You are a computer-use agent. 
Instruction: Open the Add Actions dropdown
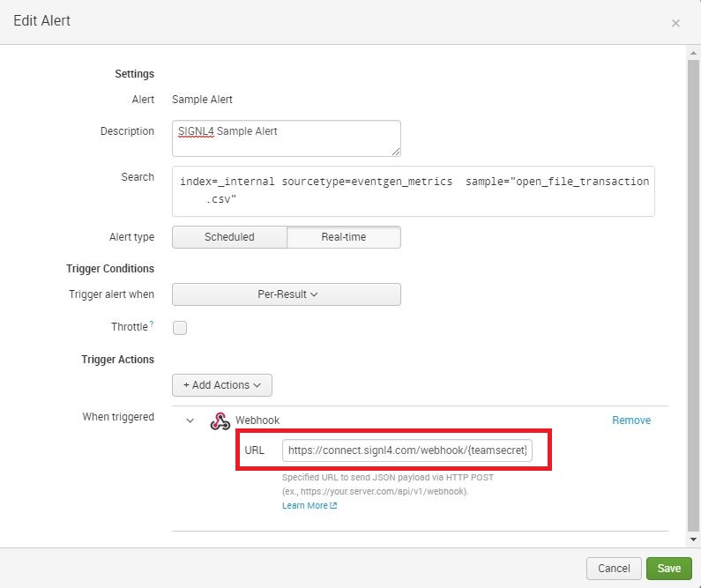tap(222, 385)
